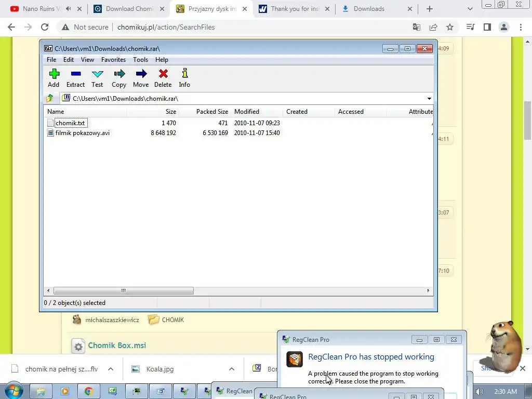This screenshot has height=399, width=532.
Task: Click the Add button in the 7-Zip toolbar
Action: (54, 78)
